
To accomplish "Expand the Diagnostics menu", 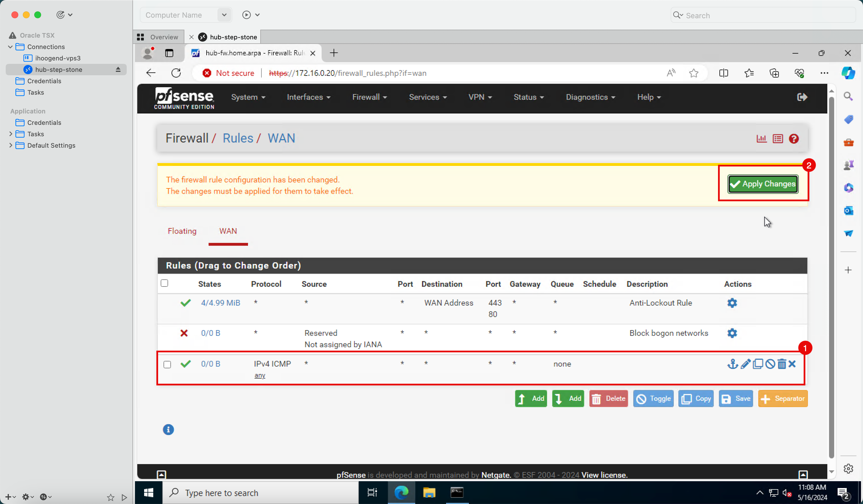I will 590,97.
